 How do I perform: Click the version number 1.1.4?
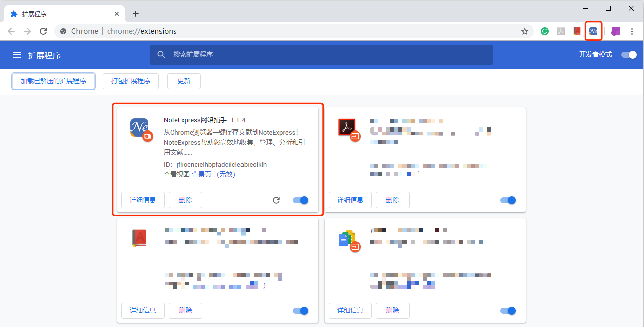coord(238,120)
